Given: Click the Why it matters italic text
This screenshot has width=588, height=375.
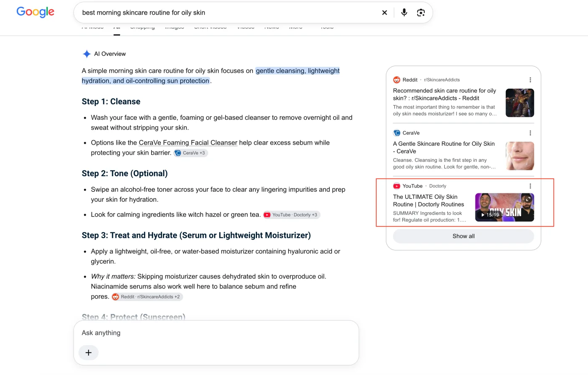Looking at the screenshot, I should pos(113,277).
